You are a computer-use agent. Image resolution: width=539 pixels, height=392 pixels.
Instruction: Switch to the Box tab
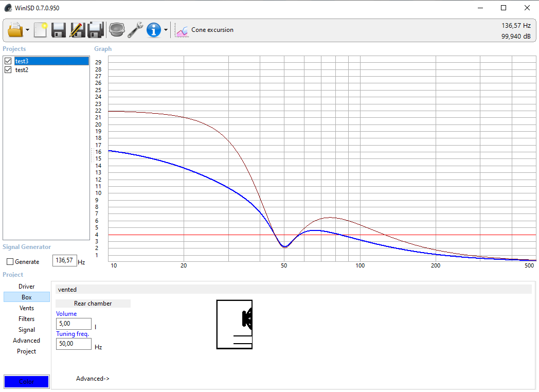click(x=26, y=297)
